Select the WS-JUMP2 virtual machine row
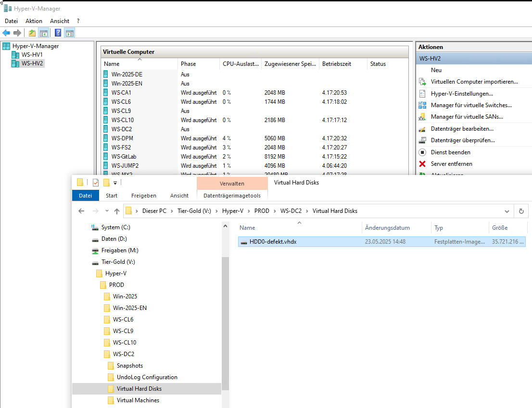Image resolution: width=532 pixels, height=408 pixels. (x=255, y=166)
